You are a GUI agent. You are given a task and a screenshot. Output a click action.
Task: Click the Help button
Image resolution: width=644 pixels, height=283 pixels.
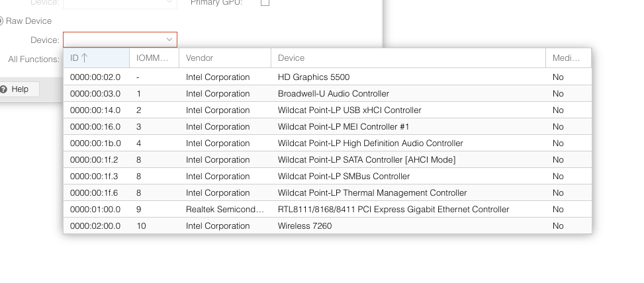click(x=15, y=89)
